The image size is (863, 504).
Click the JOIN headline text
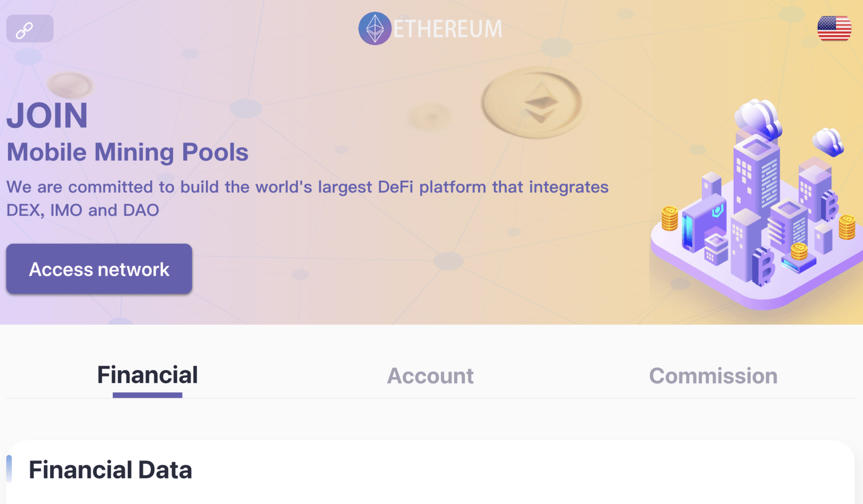47,115
